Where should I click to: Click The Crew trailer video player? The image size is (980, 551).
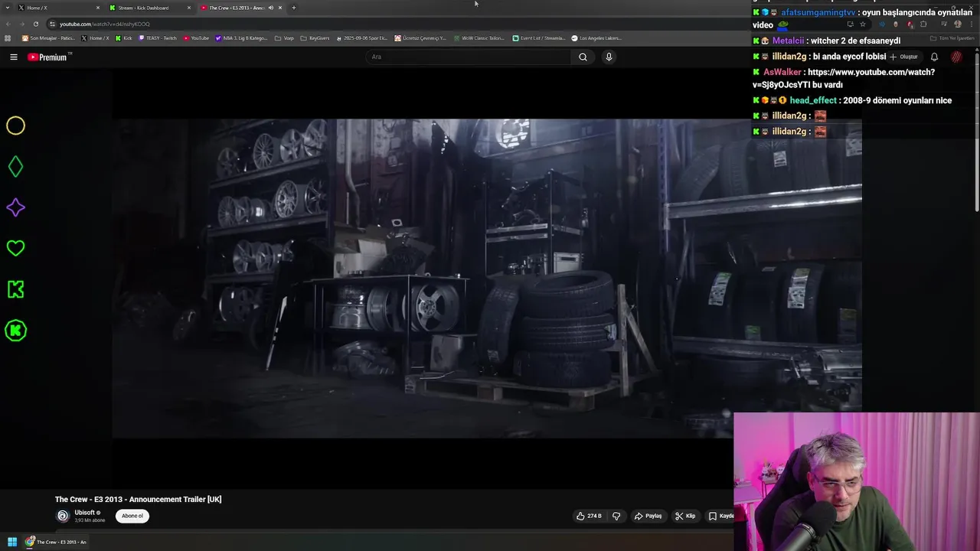pos(486,278)
